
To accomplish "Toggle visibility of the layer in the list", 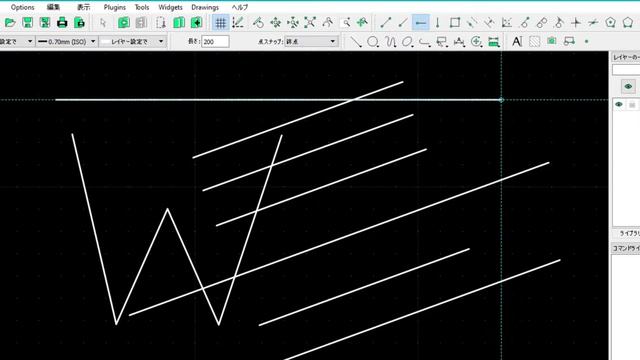I will (x=619, y=104).
